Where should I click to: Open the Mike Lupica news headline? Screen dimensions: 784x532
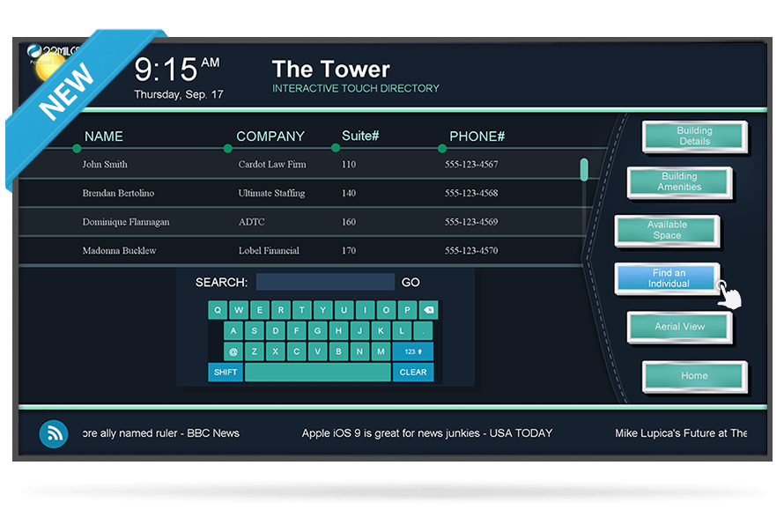click(x=681, y=433)
